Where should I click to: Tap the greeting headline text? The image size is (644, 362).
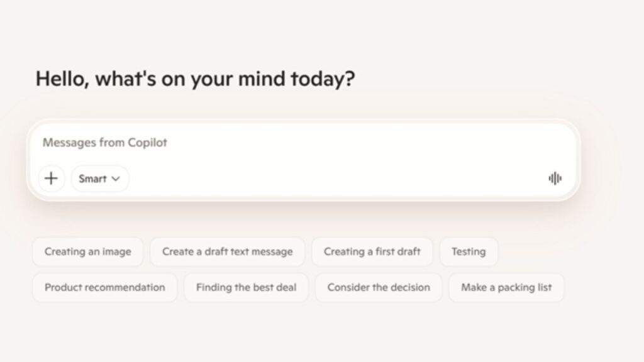195,78
